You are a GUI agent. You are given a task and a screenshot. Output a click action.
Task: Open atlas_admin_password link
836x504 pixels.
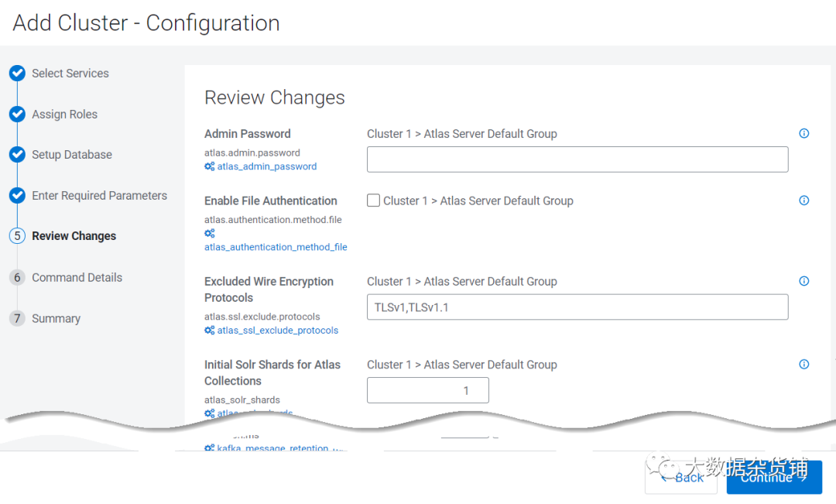266,166
